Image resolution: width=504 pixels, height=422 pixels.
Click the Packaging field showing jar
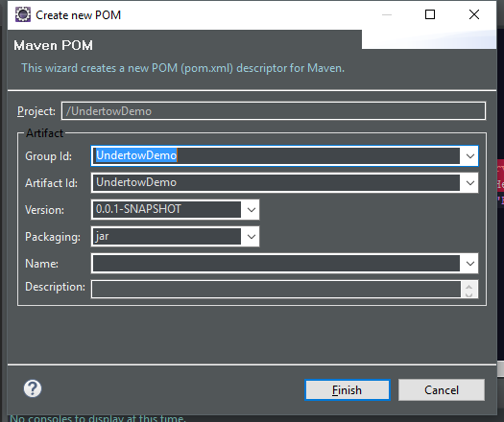[167, 236]
